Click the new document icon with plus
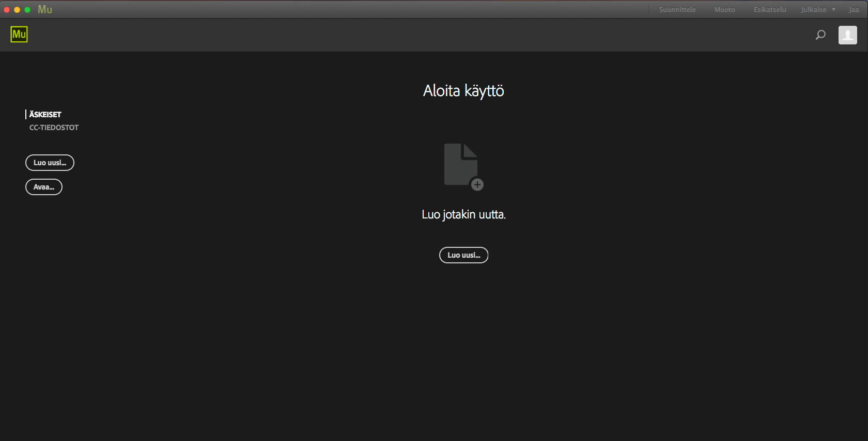The width and height of the screenshot is (868, 441). click(463, 167)
